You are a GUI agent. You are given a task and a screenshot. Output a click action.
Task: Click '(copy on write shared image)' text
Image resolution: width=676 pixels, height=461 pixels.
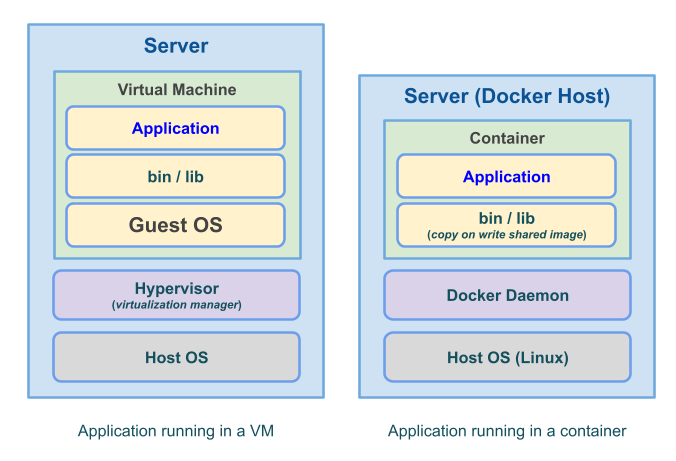pyautogui.click(x=507, y=235)
